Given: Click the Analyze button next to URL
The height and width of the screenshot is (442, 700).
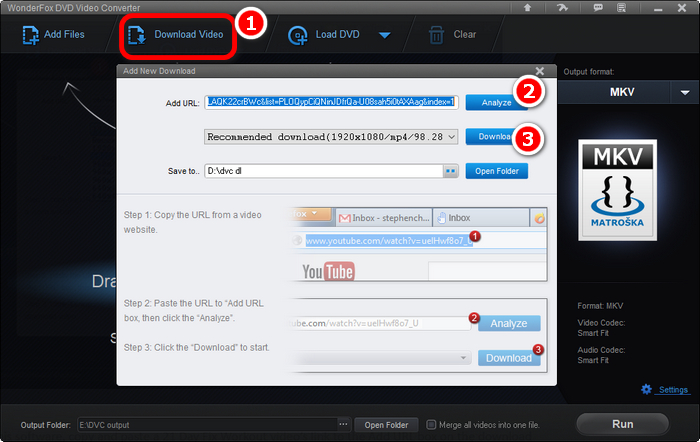Looking at the screenshot, I should click(496, 103).
